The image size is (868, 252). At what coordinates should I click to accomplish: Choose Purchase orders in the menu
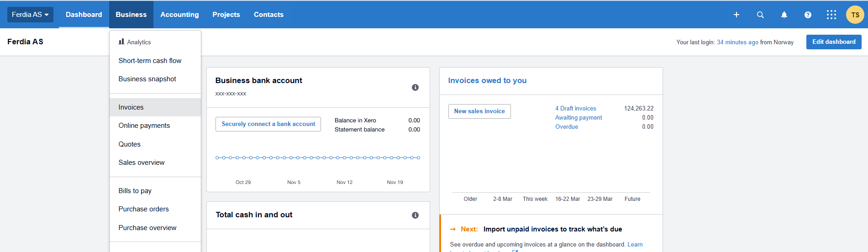143,209
